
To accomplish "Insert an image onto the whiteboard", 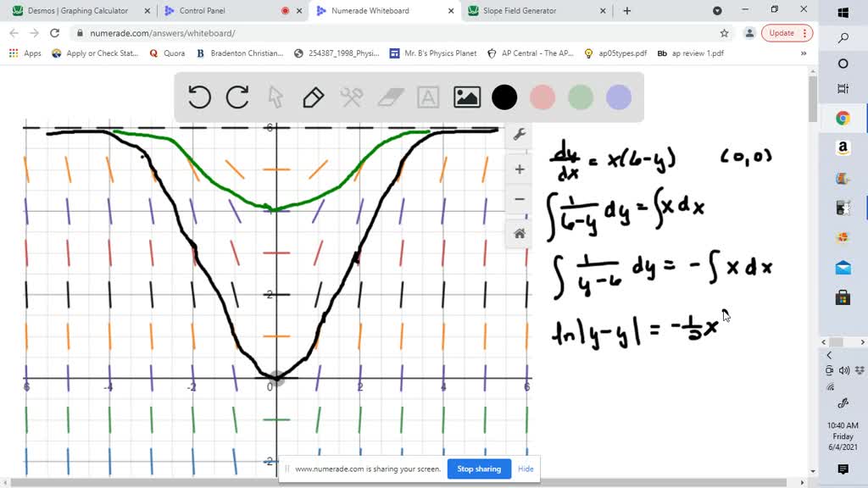I will coord(466,97).
